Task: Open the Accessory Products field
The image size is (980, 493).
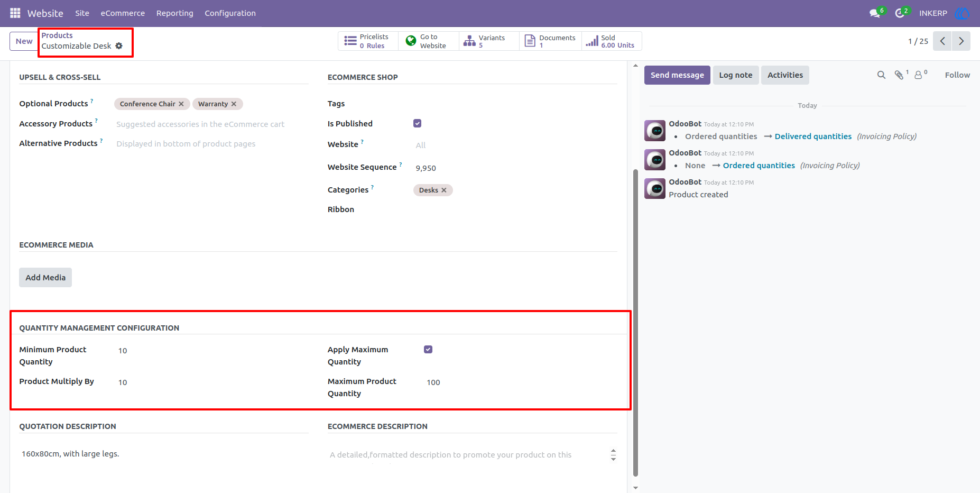Action: 211,124
